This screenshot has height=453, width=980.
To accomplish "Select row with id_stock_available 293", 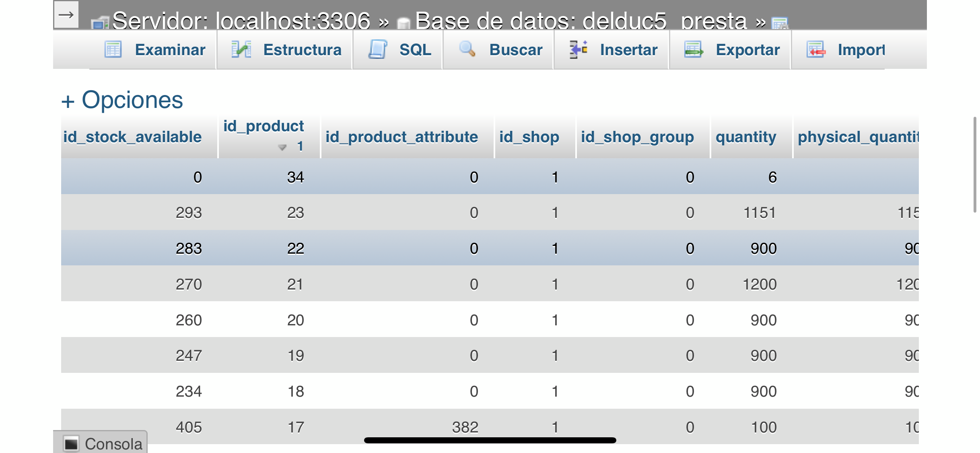I will 189,213.
